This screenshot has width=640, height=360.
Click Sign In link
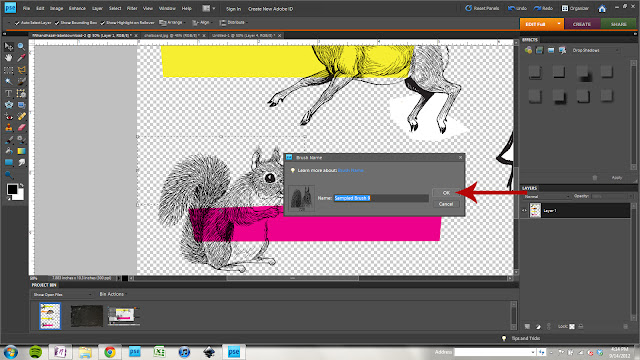[x=233, y=9]
